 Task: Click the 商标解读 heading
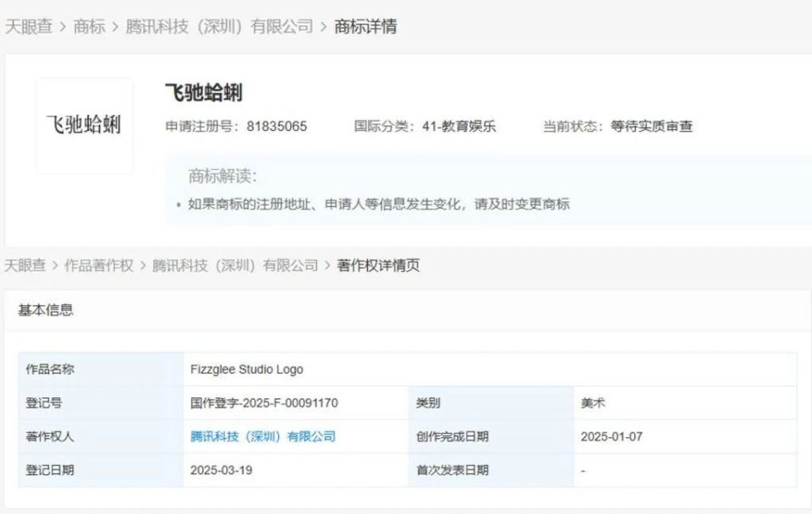(222, 176)
